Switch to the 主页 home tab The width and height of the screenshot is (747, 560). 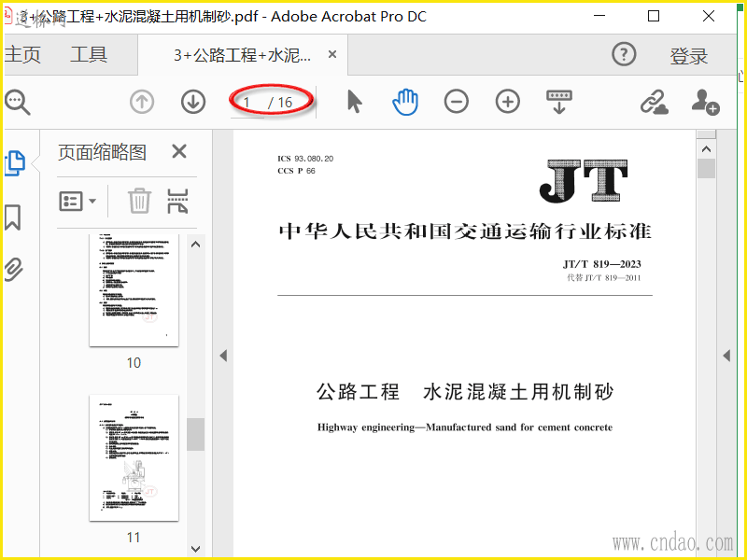22,55
